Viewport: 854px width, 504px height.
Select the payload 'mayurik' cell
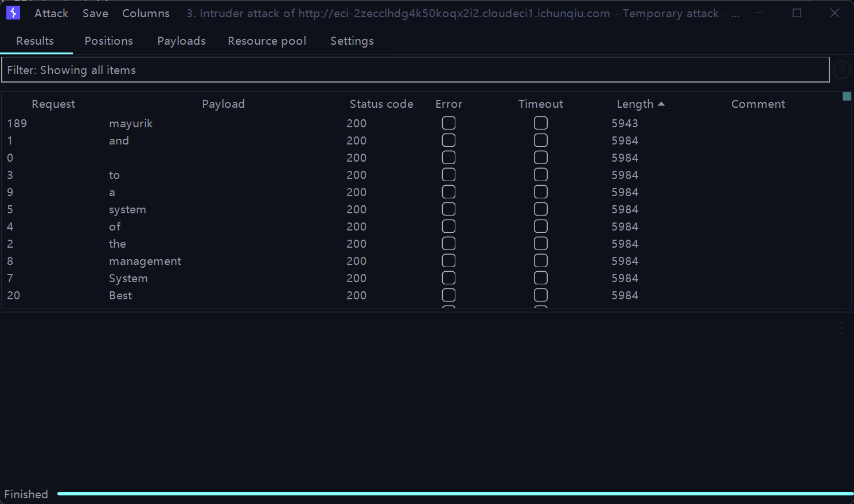pos(131,123)
